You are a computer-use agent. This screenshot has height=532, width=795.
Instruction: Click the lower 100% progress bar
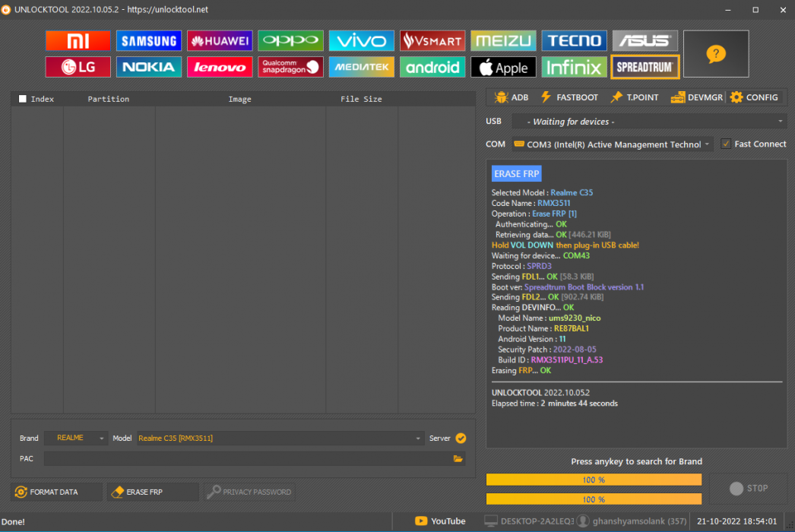(x=594, y=499)
